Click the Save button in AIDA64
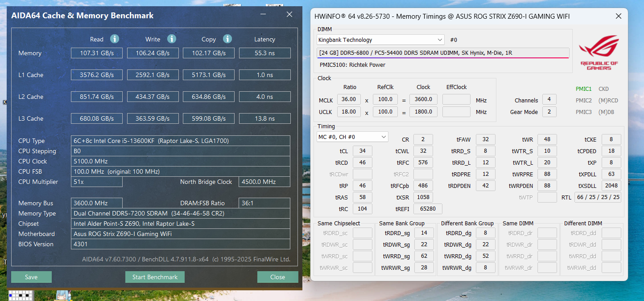Image resolution: width=644 pixels, height=301 pixels. [31, 277]
